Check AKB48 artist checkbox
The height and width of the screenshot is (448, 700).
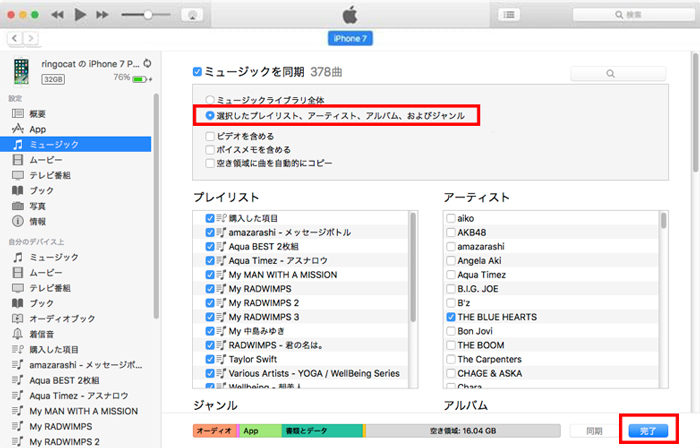click(x=451, y=232)
